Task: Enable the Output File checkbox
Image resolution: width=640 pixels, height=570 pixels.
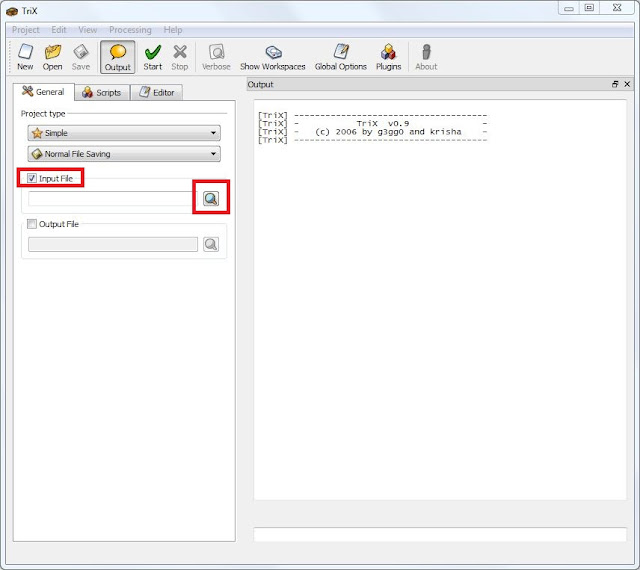Action: click(x=32, y=224)
